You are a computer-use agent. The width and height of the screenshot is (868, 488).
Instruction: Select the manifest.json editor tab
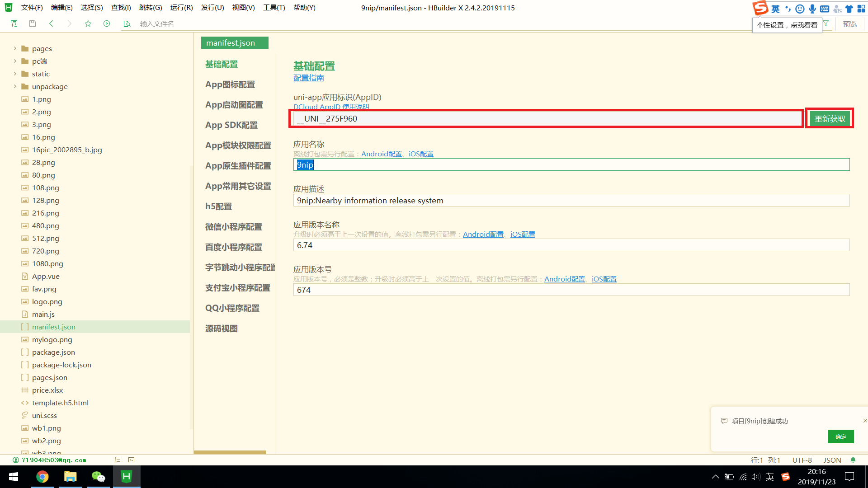coord(235,42)
